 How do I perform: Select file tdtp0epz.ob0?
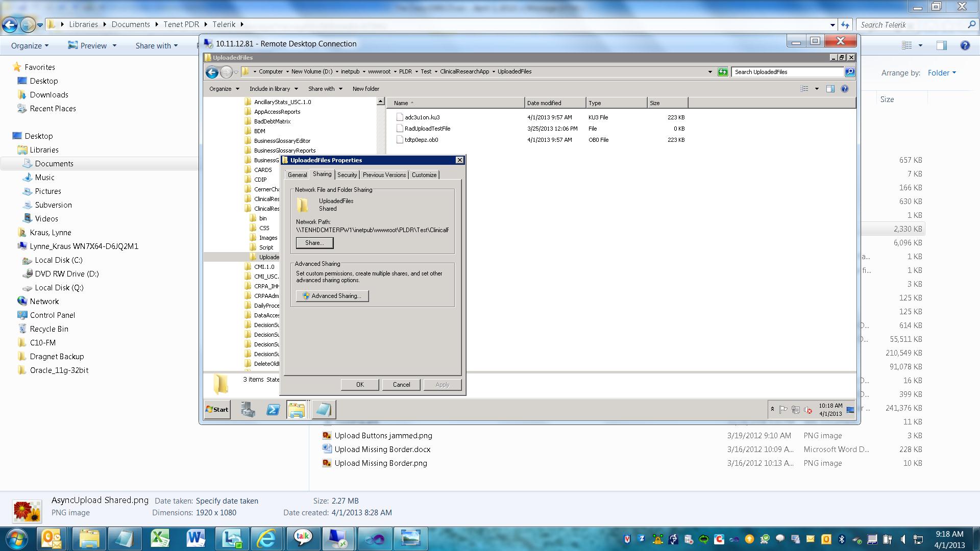pos(421,140)
